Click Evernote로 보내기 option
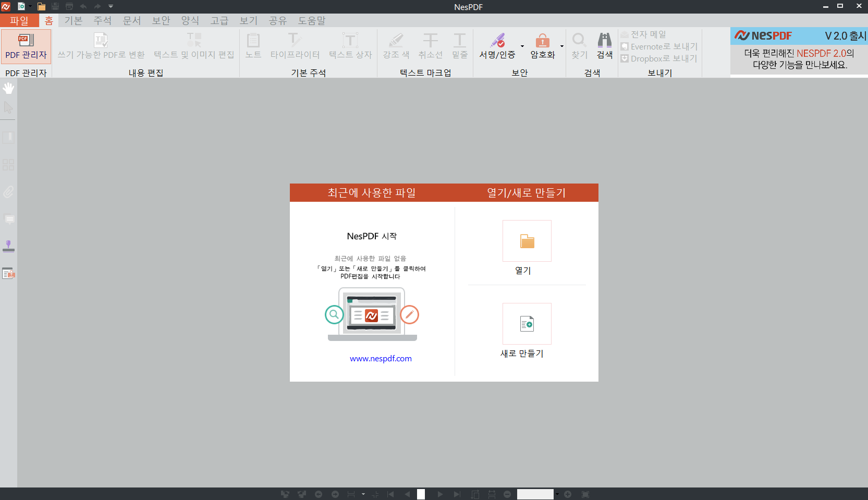The image size is (868, 500). tap(659, 46)
